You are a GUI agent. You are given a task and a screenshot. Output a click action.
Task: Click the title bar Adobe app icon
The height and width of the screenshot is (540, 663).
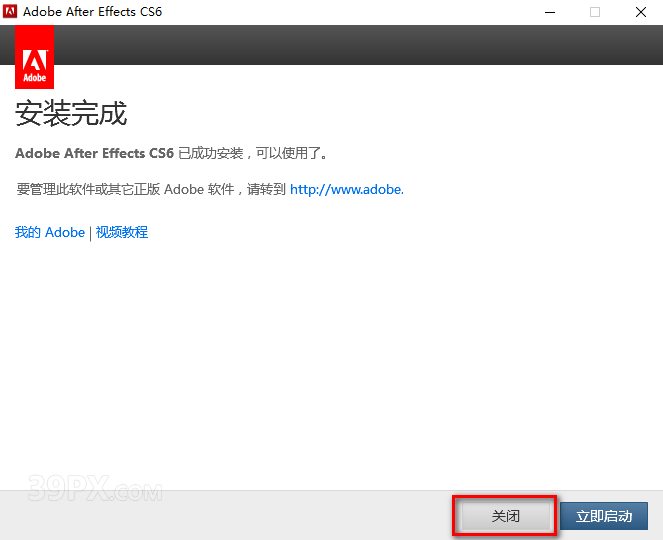click(10, 11)
